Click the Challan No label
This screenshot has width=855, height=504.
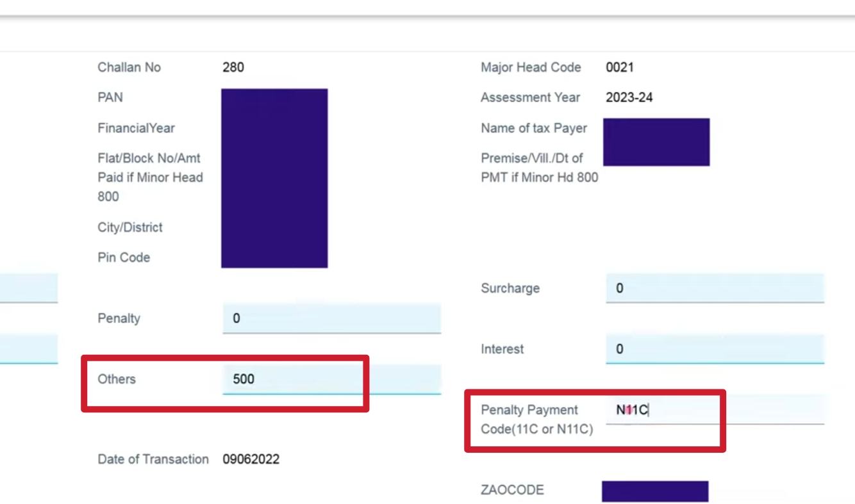pos(129,67)
